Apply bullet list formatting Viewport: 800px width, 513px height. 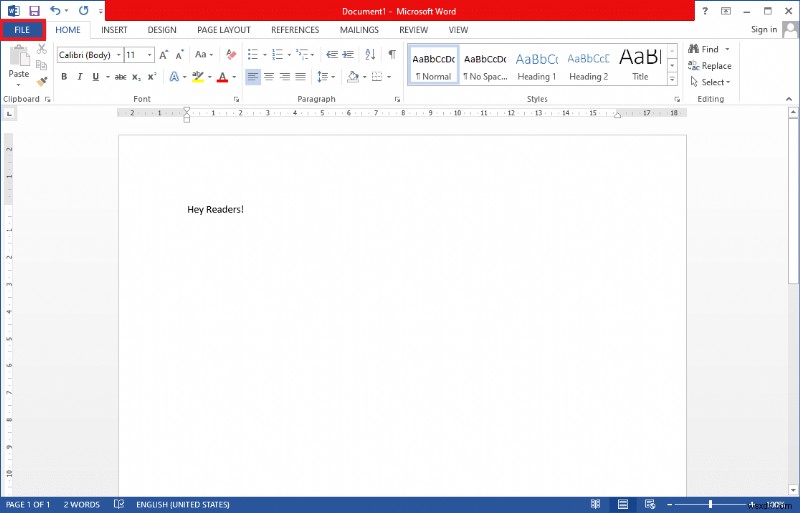tap(254, 54)
